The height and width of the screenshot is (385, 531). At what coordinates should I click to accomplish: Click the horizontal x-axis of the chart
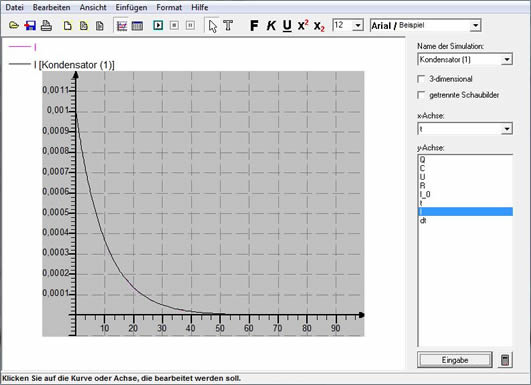(217, 315)
